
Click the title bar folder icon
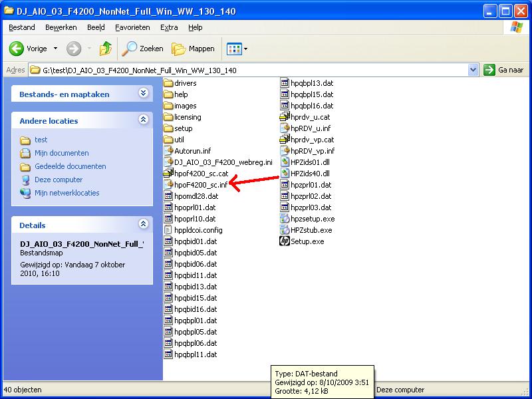click(x=9, y=11)
